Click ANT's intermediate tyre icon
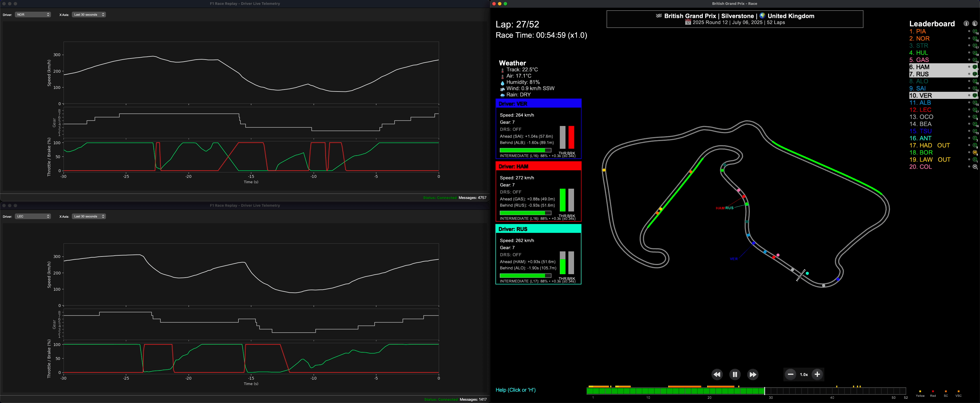Screen dimensions: 980x403 tap(975, 138)
